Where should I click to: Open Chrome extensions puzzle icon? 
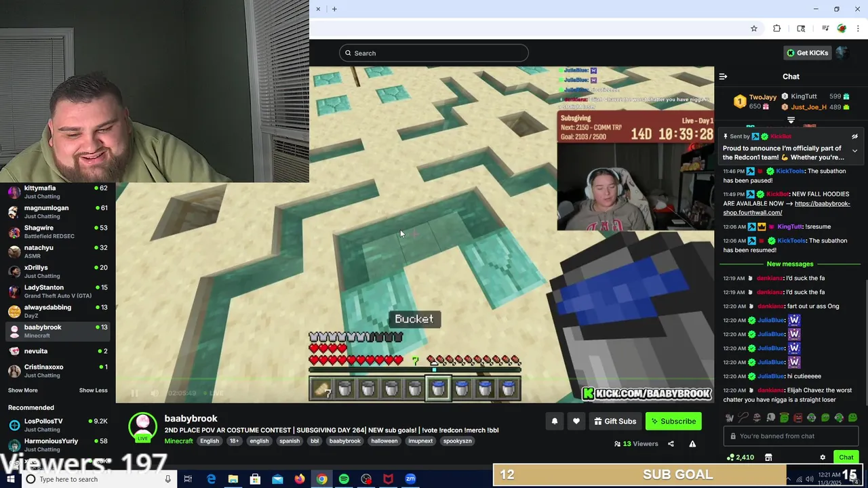click(x=777, y=28)
